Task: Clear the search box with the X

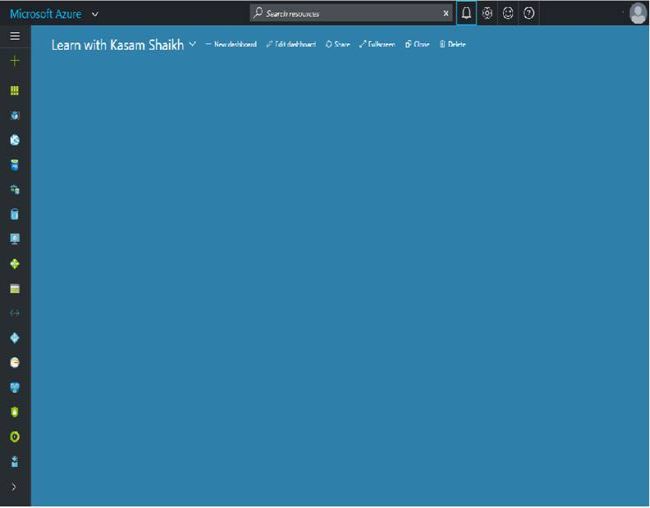Action: (x=446, y=13)
